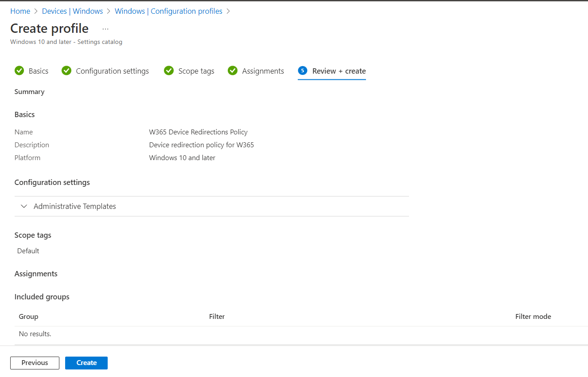
Task: Open the Devices | Windows breadcrumb
Action: [x=73, y=11]
